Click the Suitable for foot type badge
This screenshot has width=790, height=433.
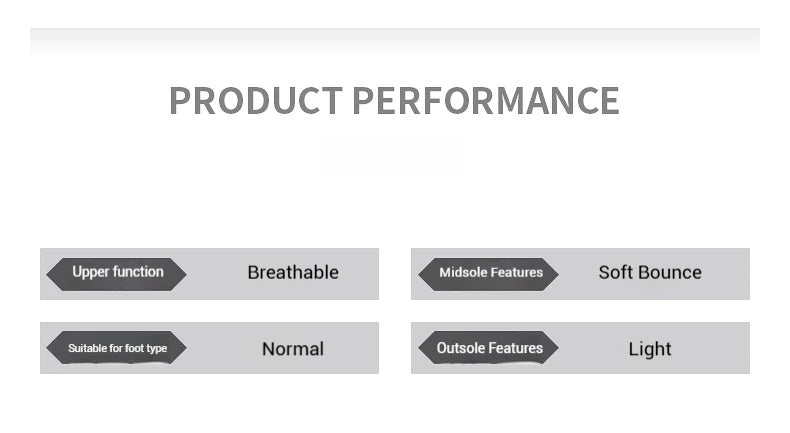(x=116, y=348)
